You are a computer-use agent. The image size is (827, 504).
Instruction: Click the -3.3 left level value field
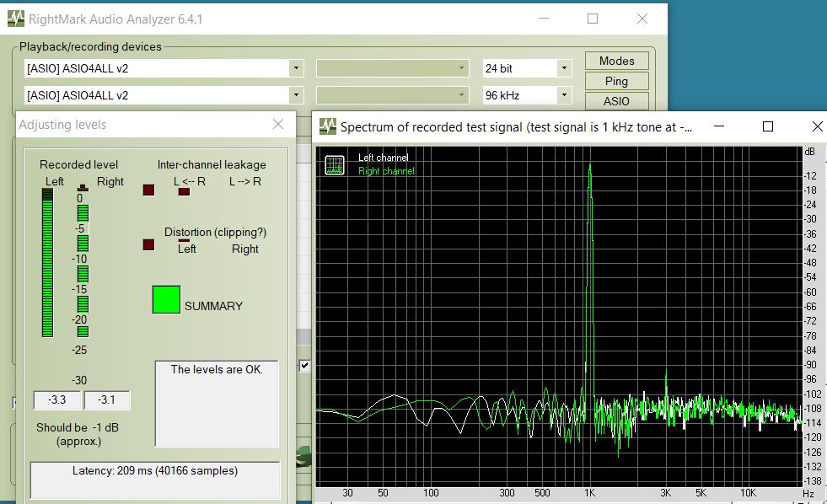(x=57, y=400)
